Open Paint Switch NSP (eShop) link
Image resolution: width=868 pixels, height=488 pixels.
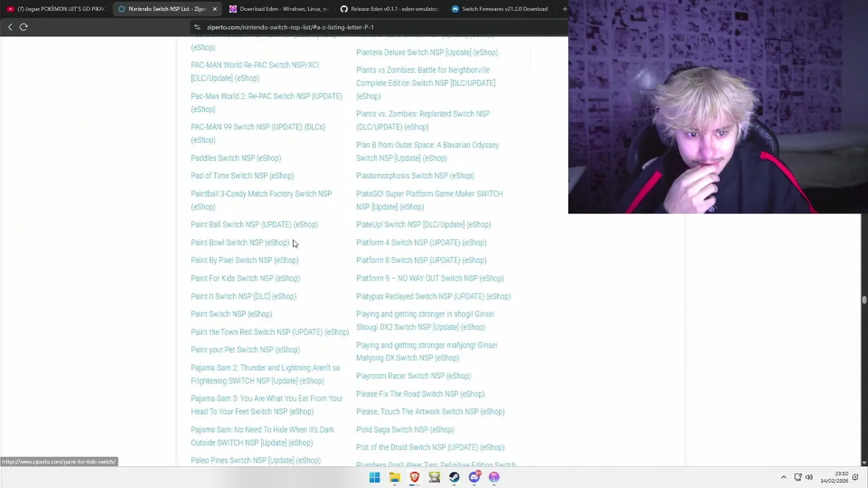[x=231, y=314]
